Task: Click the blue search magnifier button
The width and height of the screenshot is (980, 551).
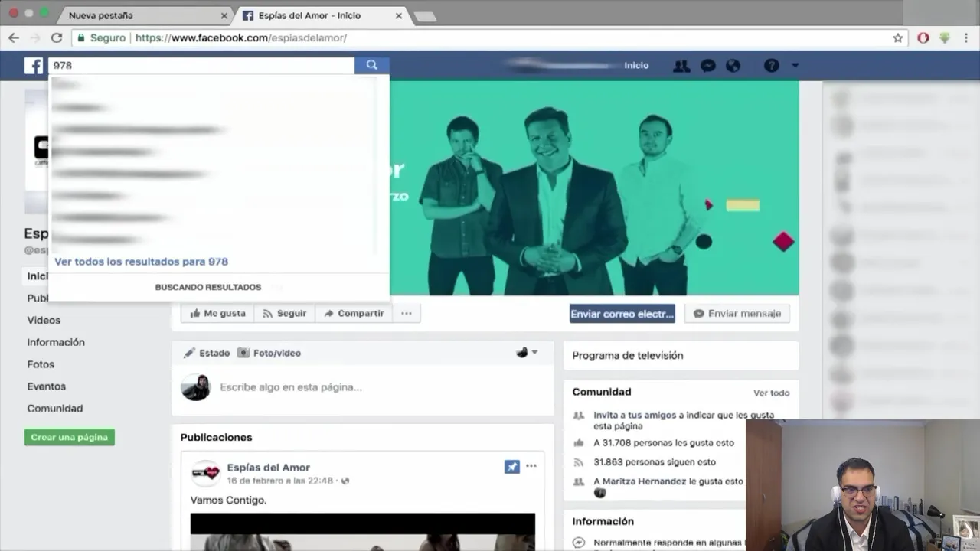Action: click(371, 65)
